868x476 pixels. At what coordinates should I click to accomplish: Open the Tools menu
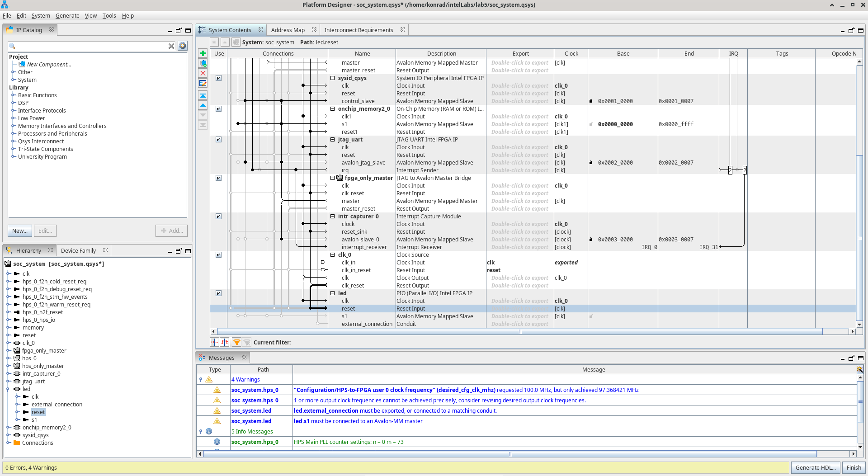coord(109,15)
